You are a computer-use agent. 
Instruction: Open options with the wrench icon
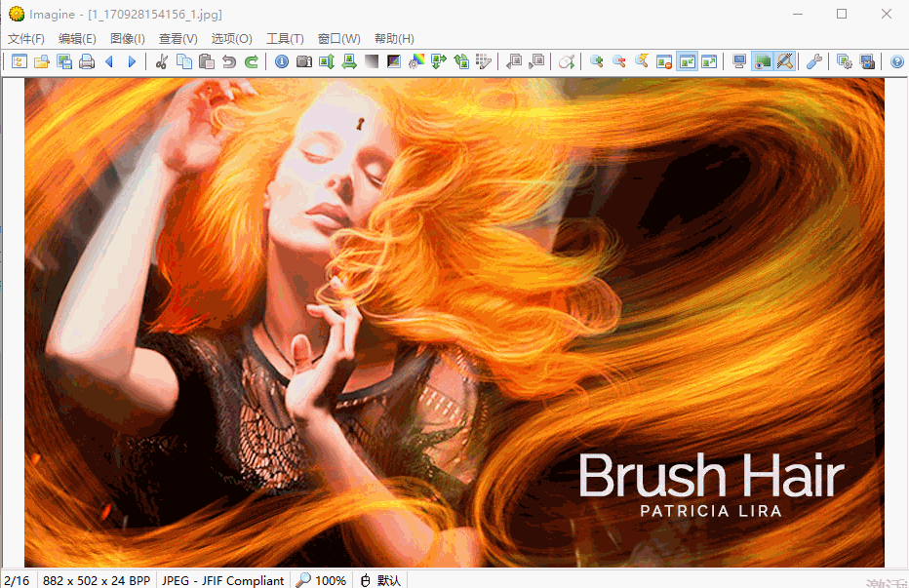tap(814, 61)
